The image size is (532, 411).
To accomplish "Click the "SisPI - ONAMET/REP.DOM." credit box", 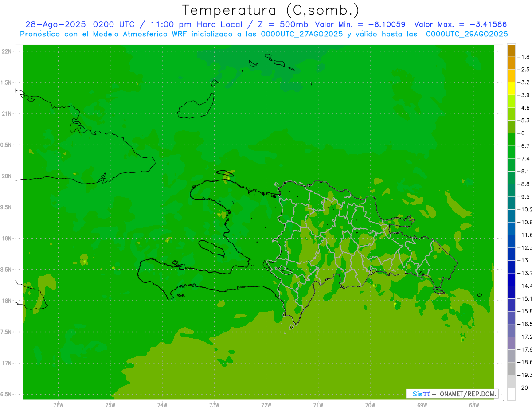I will click(452, 394).
